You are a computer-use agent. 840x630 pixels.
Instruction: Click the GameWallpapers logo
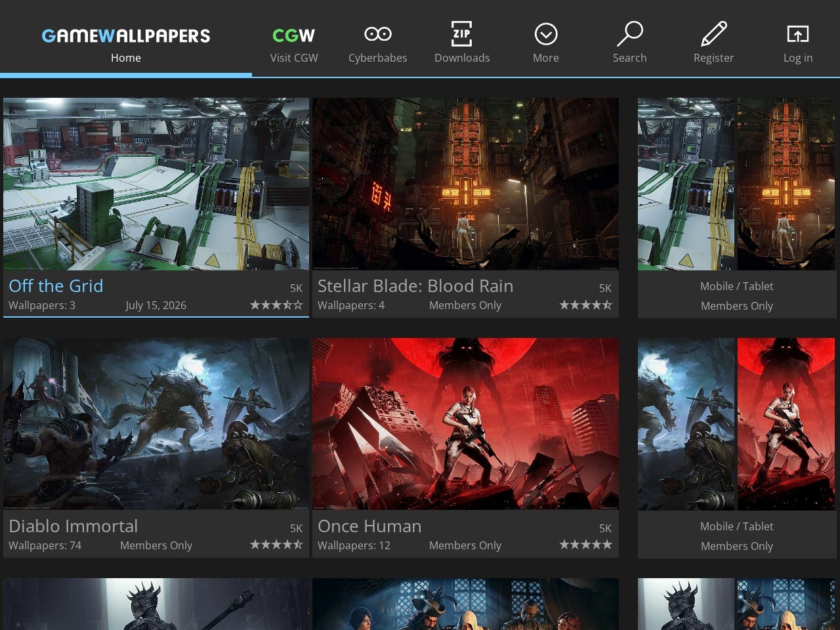coord(126,35)
